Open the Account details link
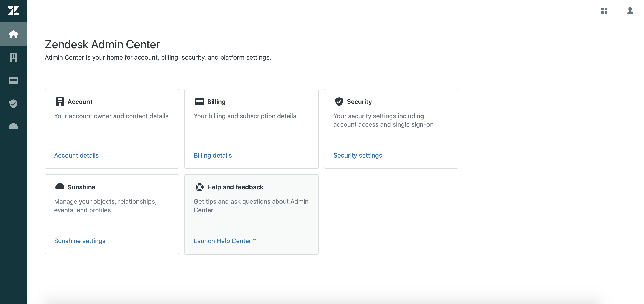 pos(76,155)
